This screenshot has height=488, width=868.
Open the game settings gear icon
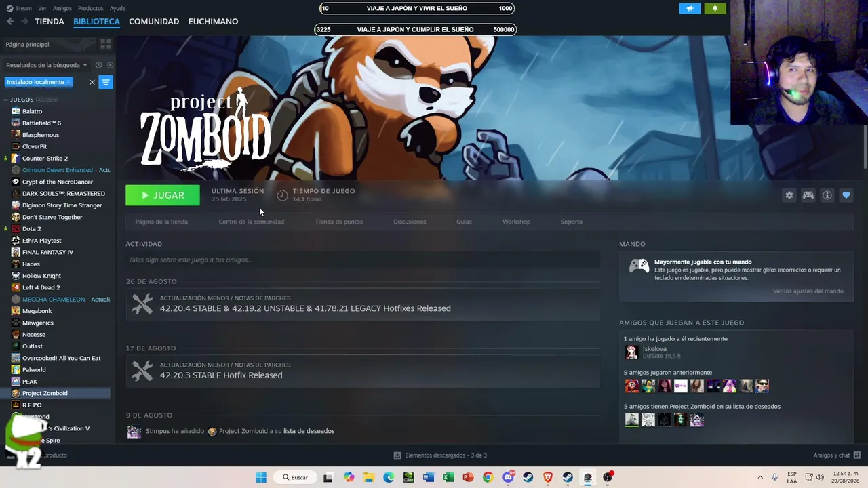[x=789, y=195]
